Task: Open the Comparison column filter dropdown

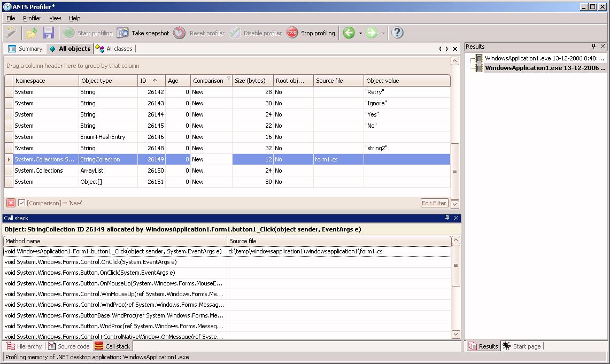Action: point(228,79)
